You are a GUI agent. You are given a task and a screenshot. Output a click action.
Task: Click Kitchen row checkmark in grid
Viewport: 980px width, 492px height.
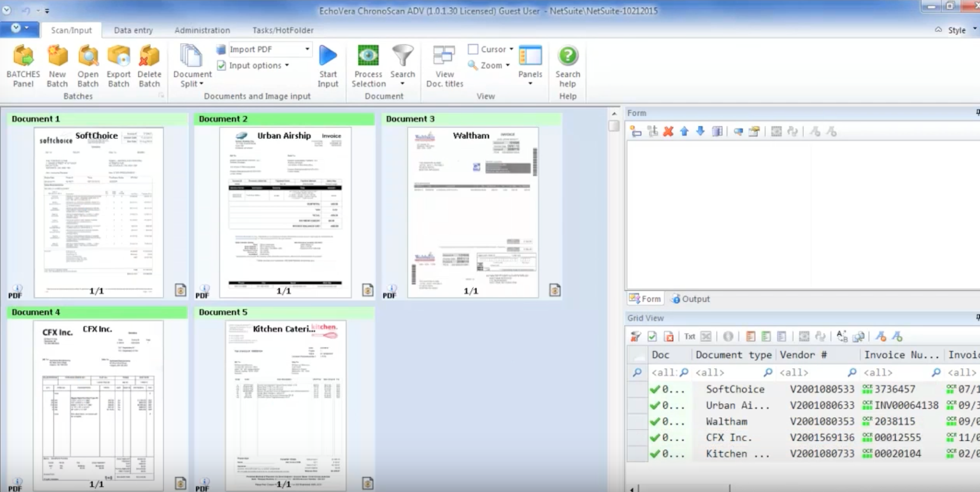tap(655, 454)
